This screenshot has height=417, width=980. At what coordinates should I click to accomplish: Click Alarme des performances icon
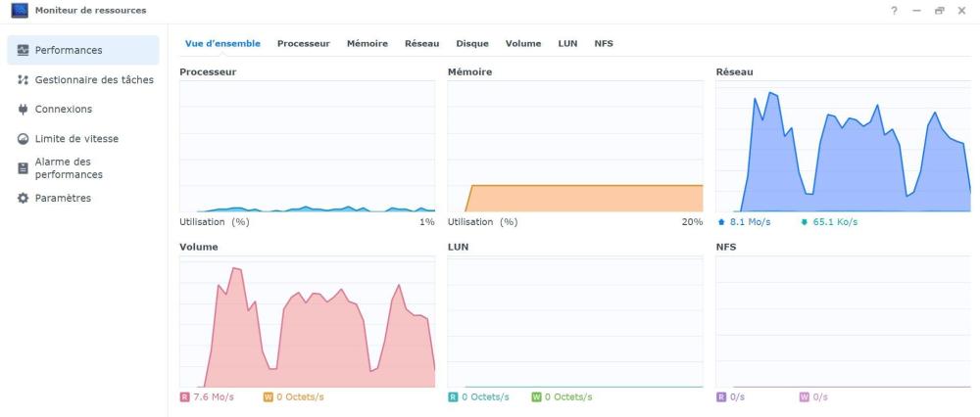point(24,168)
